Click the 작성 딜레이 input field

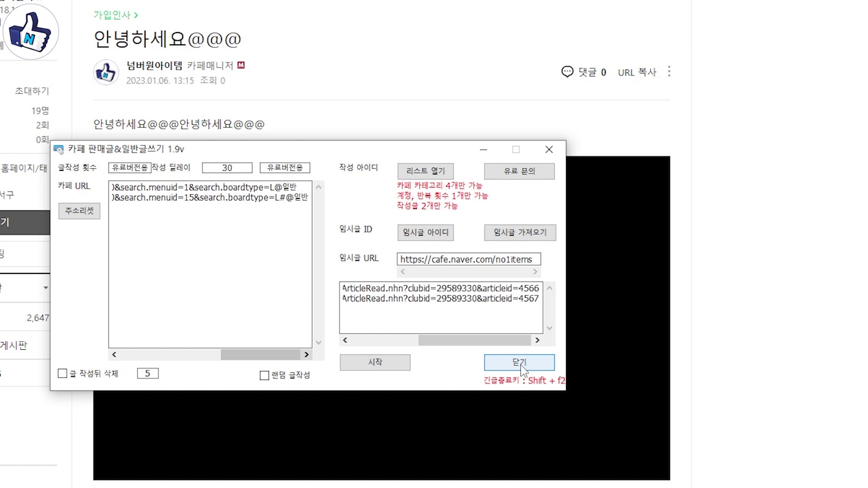pos(227,168)
